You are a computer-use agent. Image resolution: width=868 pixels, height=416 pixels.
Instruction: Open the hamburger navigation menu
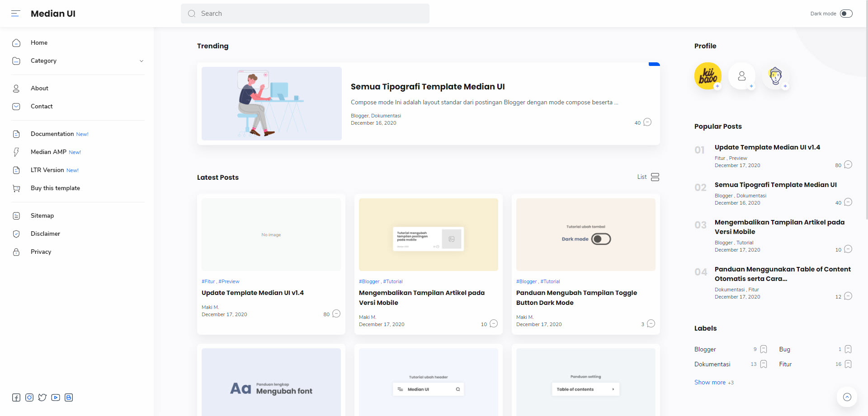tap(15, 14)
